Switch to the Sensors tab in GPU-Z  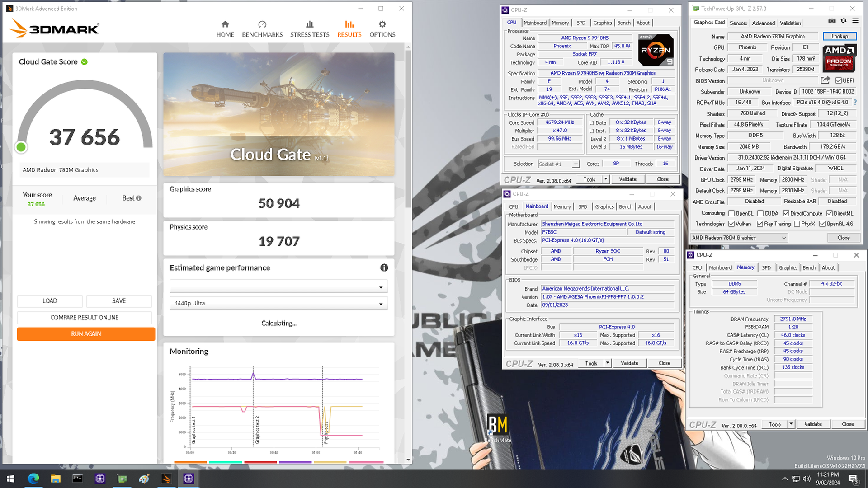[x=738, y=23]
